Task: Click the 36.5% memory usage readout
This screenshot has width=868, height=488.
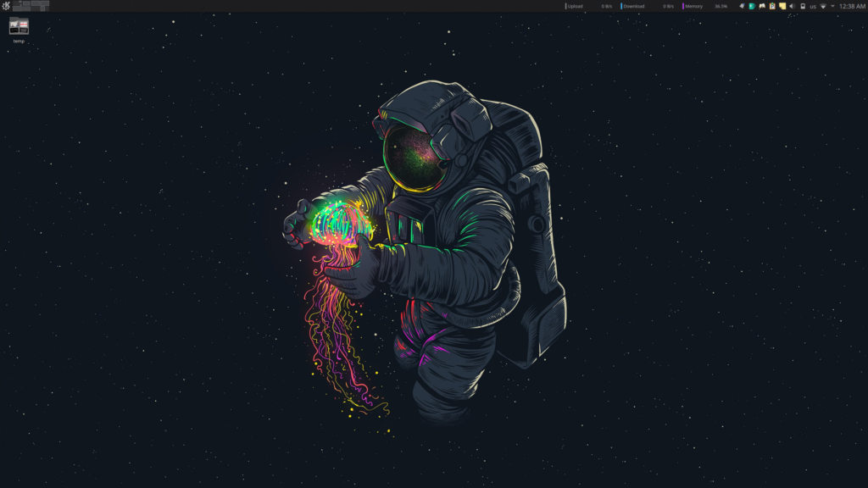Action: tap(721, 6)
